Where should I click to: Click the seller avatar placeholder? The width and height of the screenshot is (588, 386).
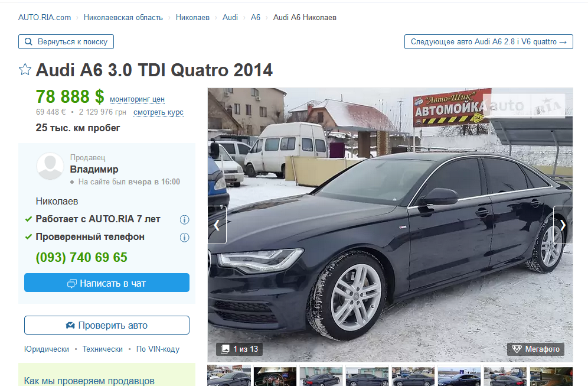tap(50, 166)
